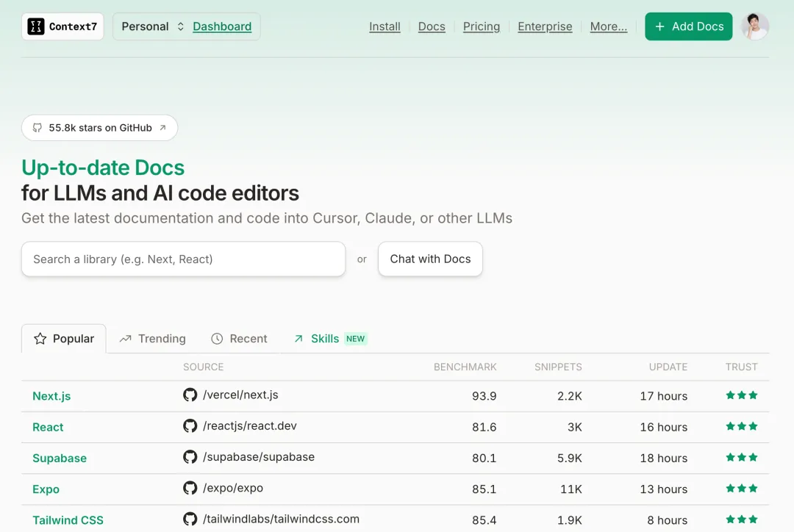Open the Skills NEW tab
Viewport: 794px width, 532px height.
(331, 339)
